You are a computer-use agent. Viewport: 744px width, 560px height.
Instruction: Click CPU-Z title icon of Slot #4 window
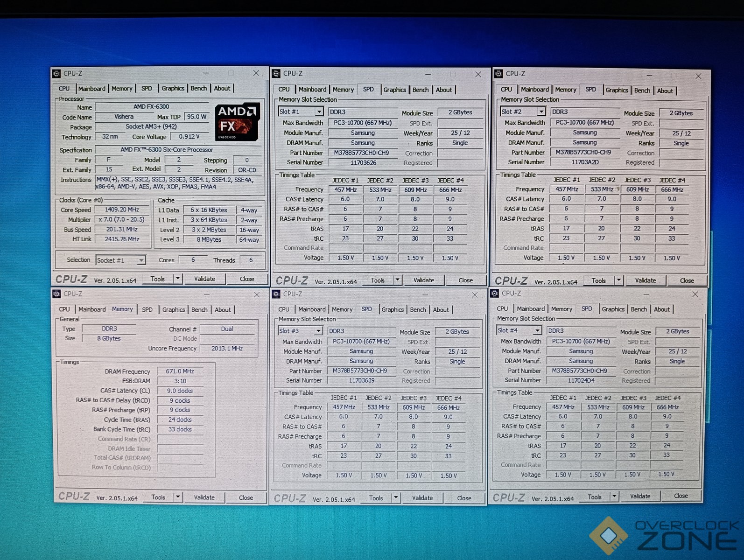point(495,294)
